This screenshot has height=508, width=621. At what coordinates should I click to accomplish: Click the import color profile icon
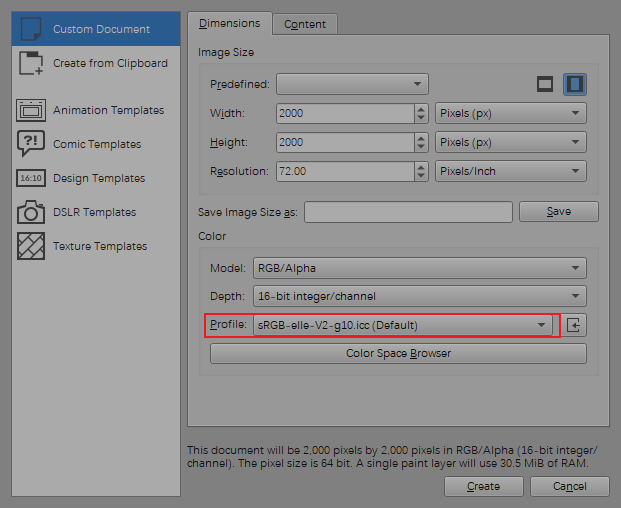click(x=573, y=325)
